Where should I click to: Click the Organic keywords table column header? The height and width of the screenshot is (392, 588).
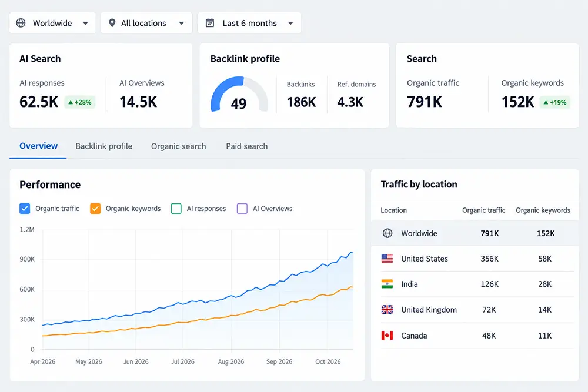click(543, 210)
